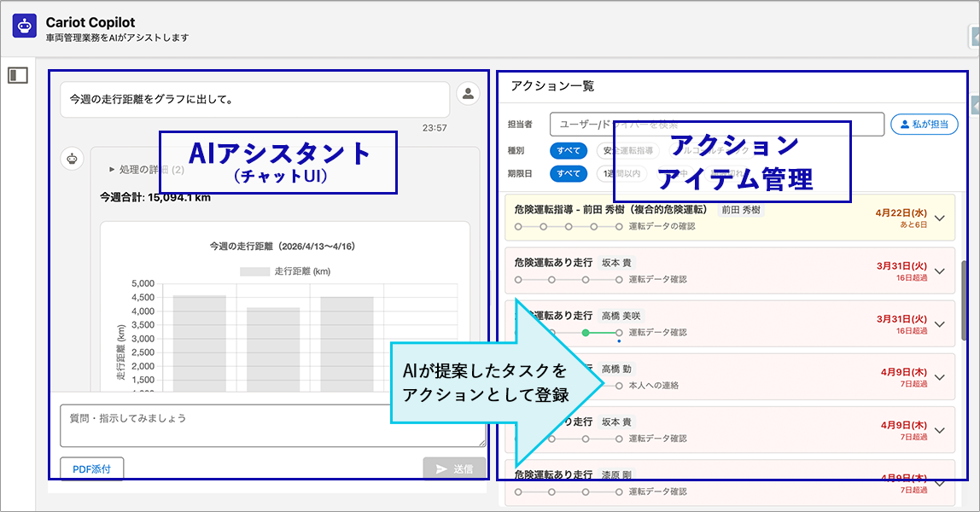Click the final step circle of 前田 秀樹's action
The width and height of the screenshot is (980, 512).
point(619,226)
